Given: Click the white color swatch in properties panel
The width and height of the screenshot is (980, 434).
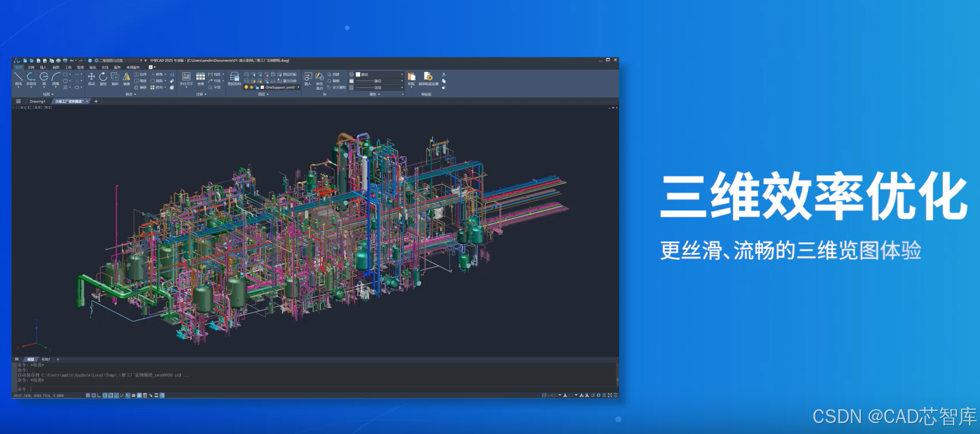Looking at the screenshot, I should pyautogui.click(x=358, y=74).
